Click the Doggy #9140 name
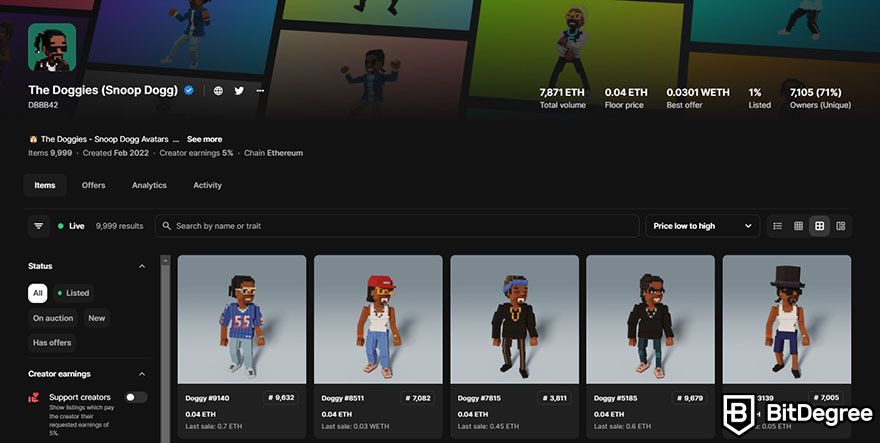The image size is (880, 443). tap(207, 398)
